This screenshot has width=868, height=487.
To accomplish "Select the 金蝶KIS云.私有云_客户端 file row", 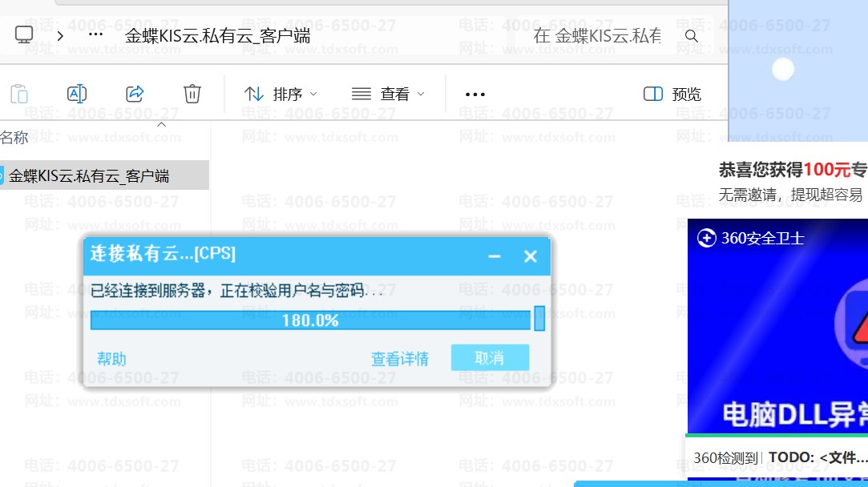I will pyautogui.click(x=104, y=175).
